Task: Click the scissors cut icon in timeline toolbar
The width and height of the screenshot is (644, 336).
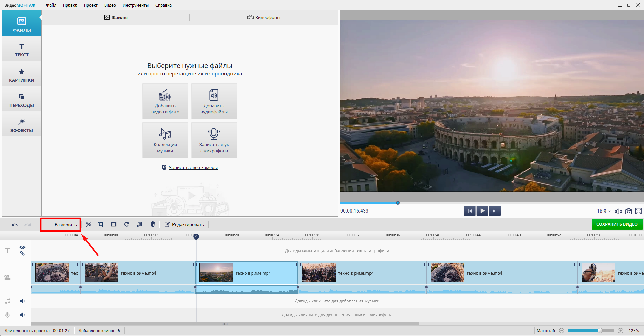Action: (88, 224)
